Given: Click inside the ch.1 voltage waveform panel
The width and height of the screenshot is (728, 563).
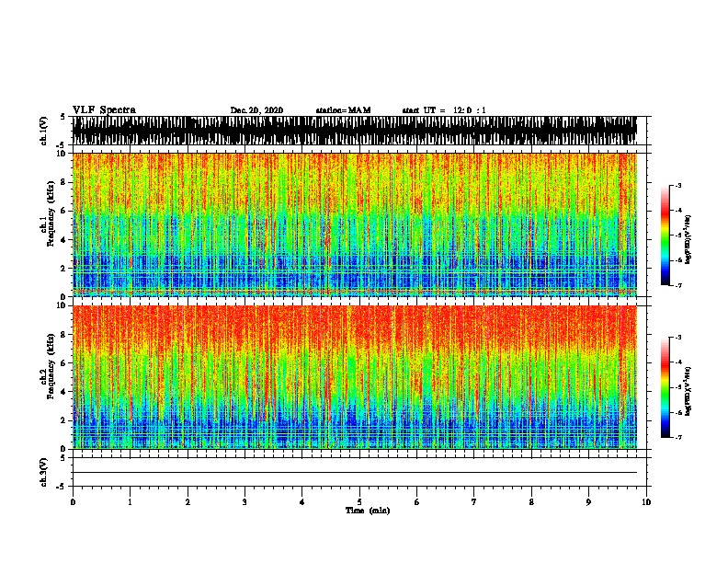Looking at the screenshot, I should tap(355, 131).
